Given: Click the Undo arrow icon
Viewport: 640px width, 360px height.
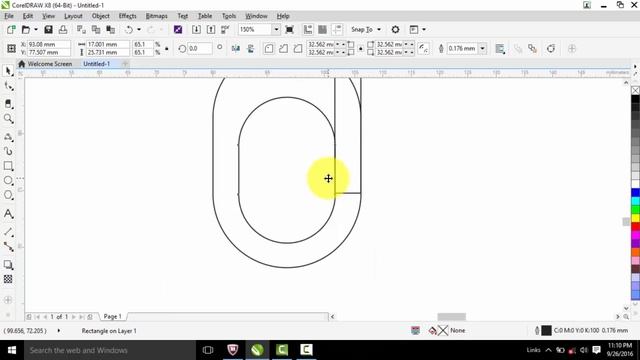Looking at the screenshot, I should (x=129, y=29).
